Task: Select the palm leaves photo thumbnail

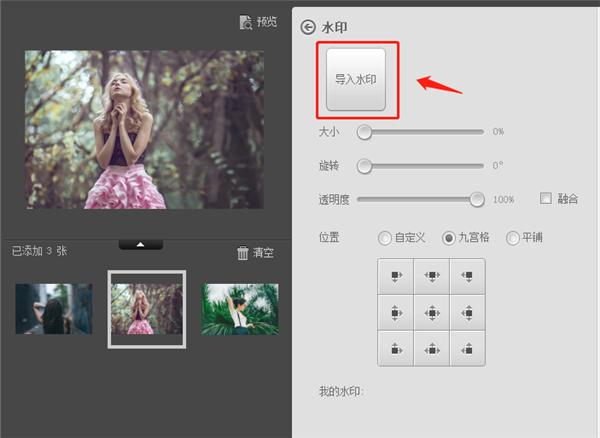Action: pyautogui.click(x=239, y=309)
